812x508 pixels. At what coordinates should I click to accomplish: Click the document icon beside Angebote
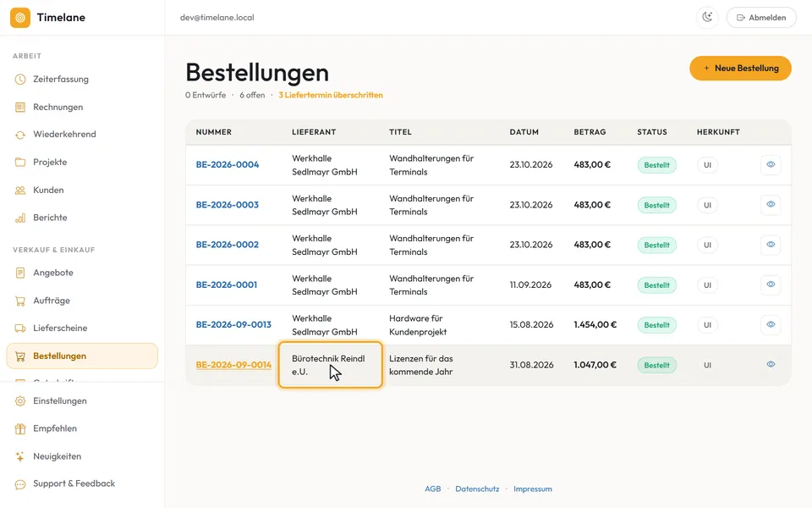[20, 273]
